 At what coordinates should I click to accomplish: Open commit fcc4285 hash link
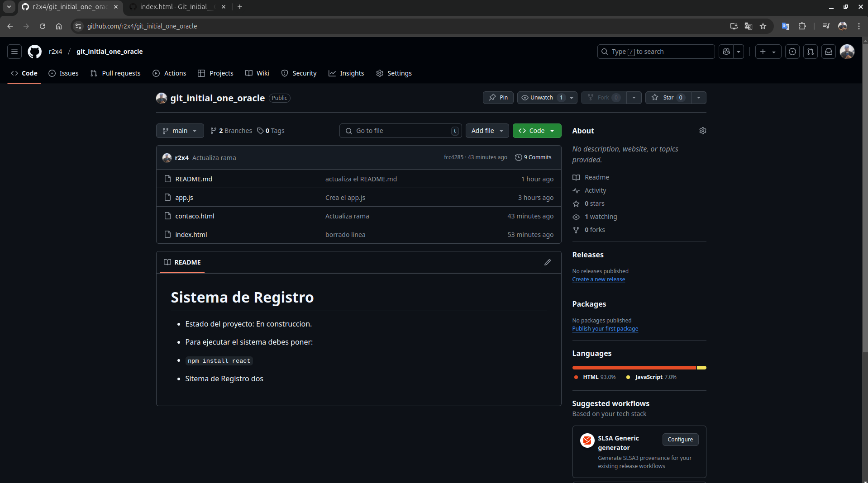[453, 157]
